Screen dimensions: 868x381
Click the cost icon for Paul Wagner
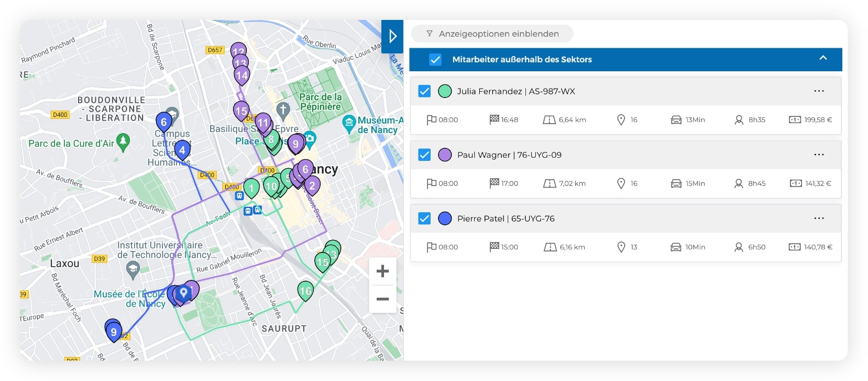tap(795, 183)
